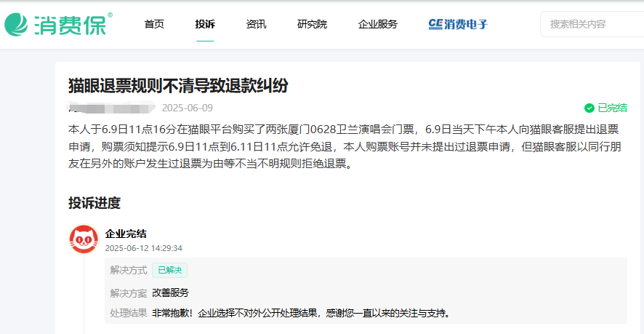Viewport: 644px width, 334px height.
Task: Open the 首页 nav item
Action: (x=154, y=24)
